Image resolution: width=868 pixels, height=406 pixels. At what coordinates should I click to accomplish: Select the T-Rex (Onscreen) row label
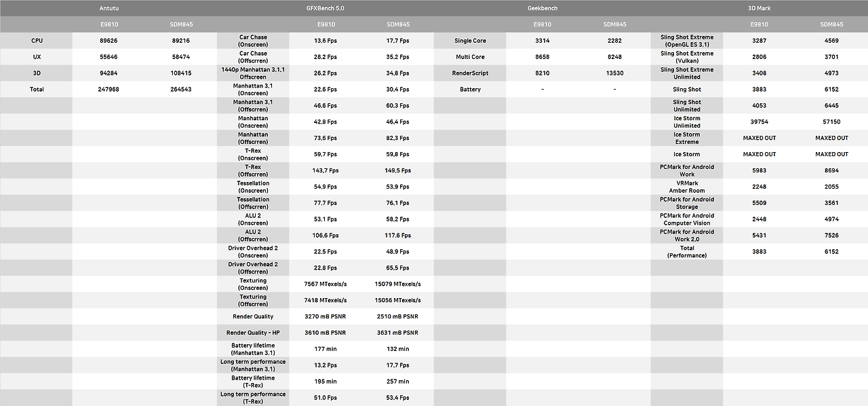(x=253, y=154)
